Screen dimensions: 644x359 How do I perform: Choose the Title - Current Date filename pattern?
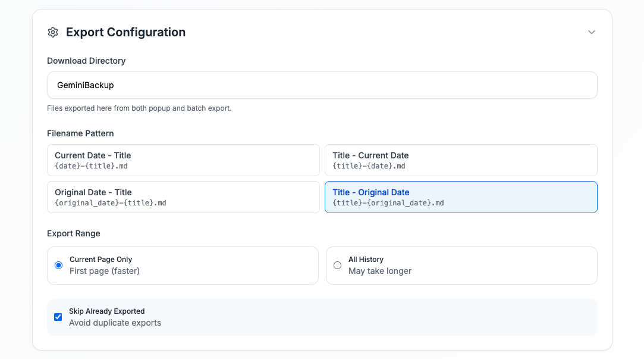pos(460,160)
